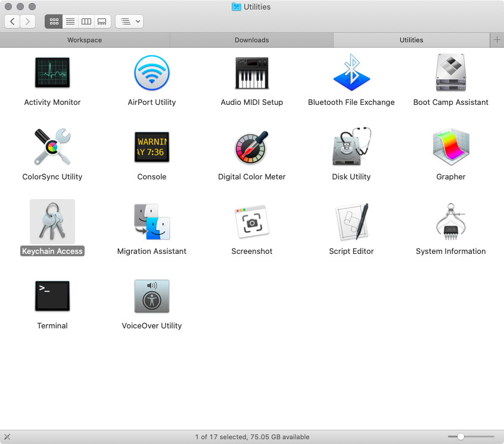This screenshot has height=444, width=504.
Task: Open the Activity Monitor app icon
Action: (x=52, y=73)
